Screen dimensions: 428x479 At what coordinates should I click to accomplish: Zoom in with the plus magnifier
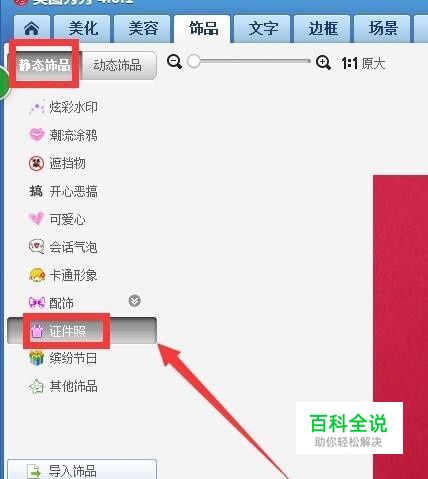323,62
